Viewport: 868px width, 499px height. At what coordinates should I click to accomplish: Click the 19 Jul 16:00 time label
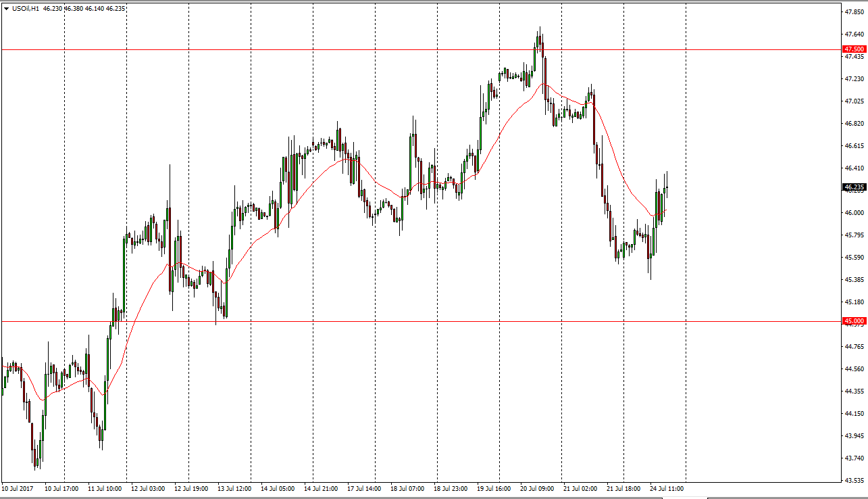point(494,488)
